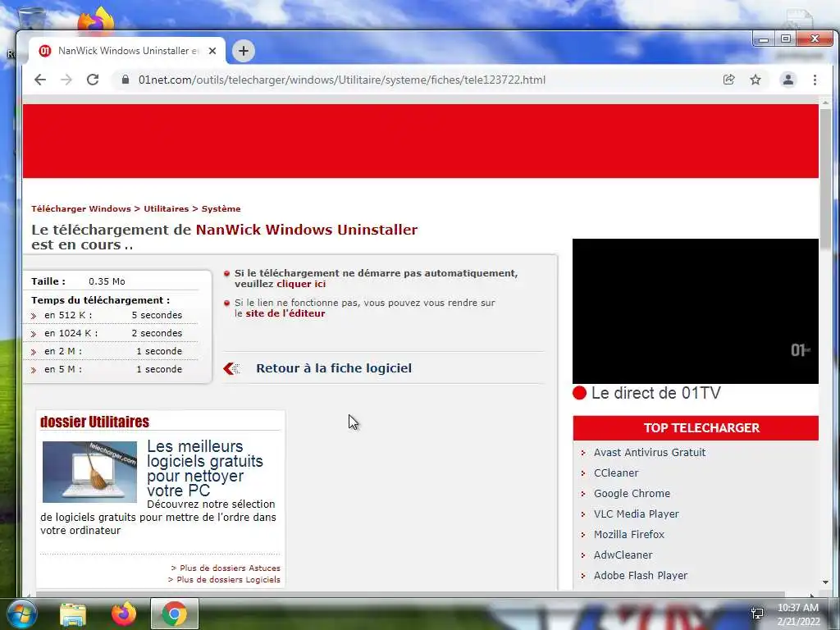This screenshot has height=630, width=840.
Task: Close the NanWick Windows Uninstaller tab
Action: [x=212, y=51]
